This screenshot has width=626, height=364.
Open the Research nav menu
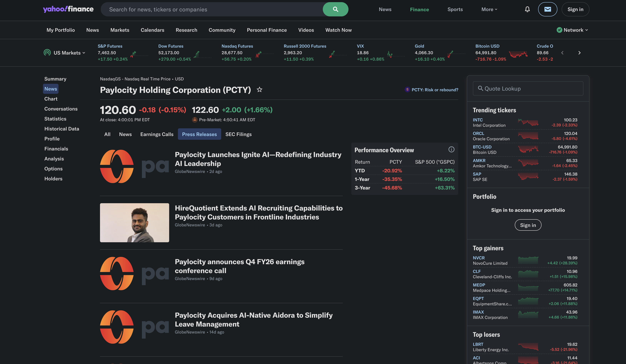tap(186, 30)
